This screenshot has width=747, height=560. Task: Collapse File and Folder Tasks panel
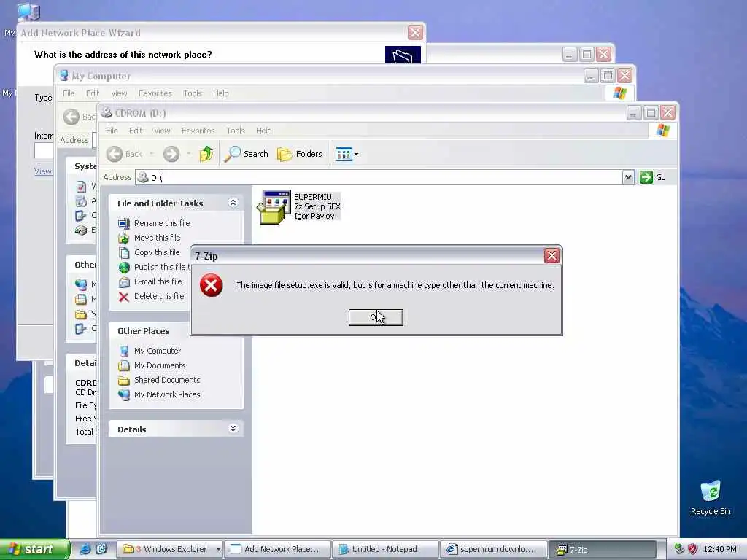233,203
